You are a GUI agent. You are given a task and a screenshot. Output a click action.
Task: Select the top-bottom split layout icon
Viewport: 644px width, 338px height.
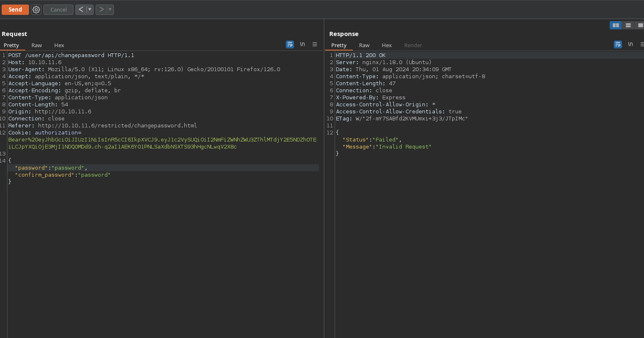[628, 25]
